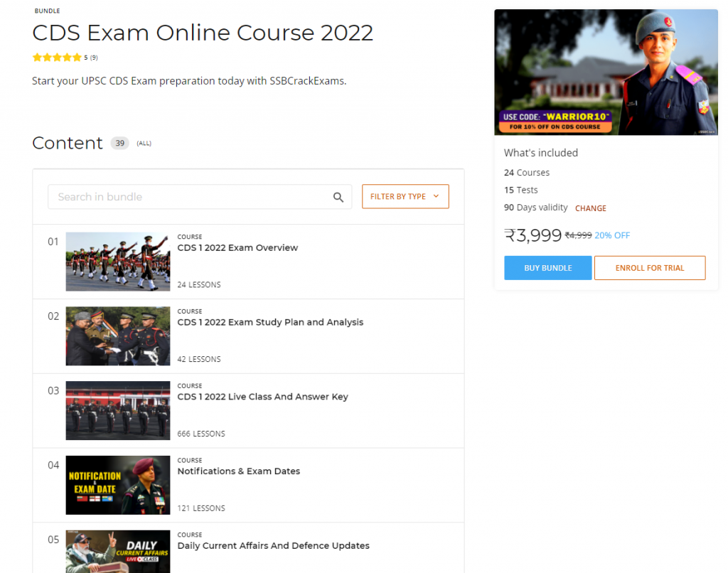The height and width of the screenshot is (573, 728).
Task: Open the SSBCrackExams link in the description
Action: (307, 81)
